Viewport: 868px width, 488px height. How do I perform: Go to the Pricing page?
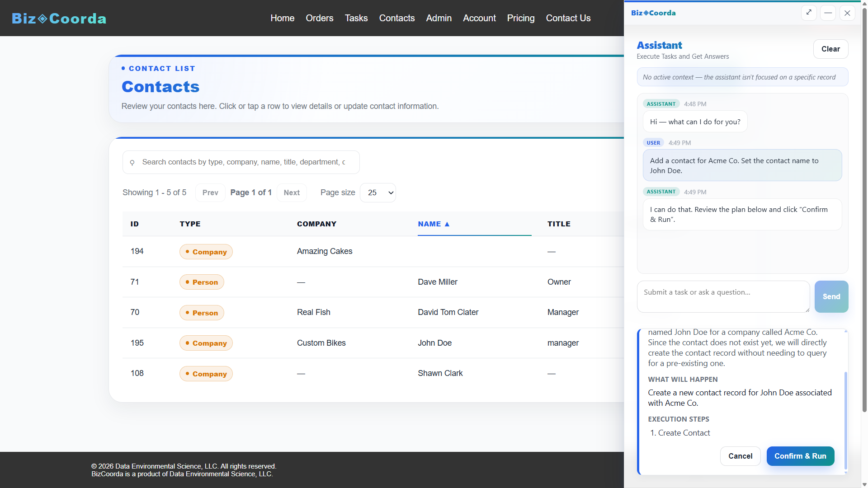click(521, 18)
